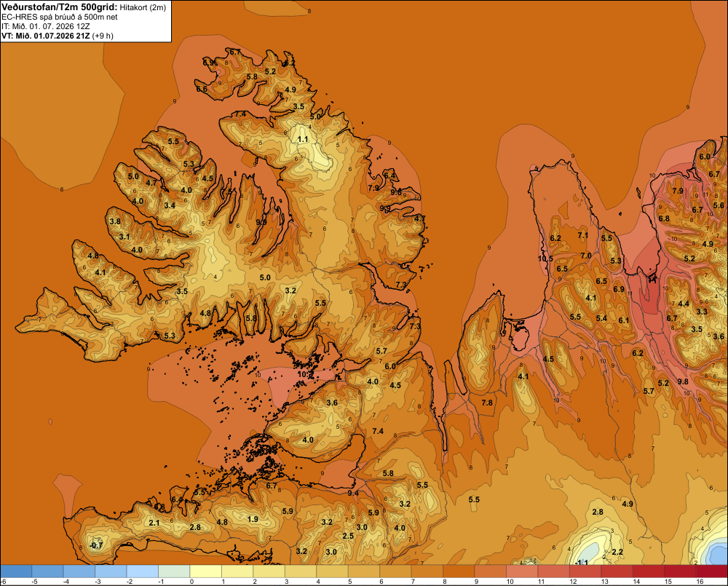The width and height of the screenshot is (728, 586).
Task: Click the '7.0' temperature value
Action: 586,256
